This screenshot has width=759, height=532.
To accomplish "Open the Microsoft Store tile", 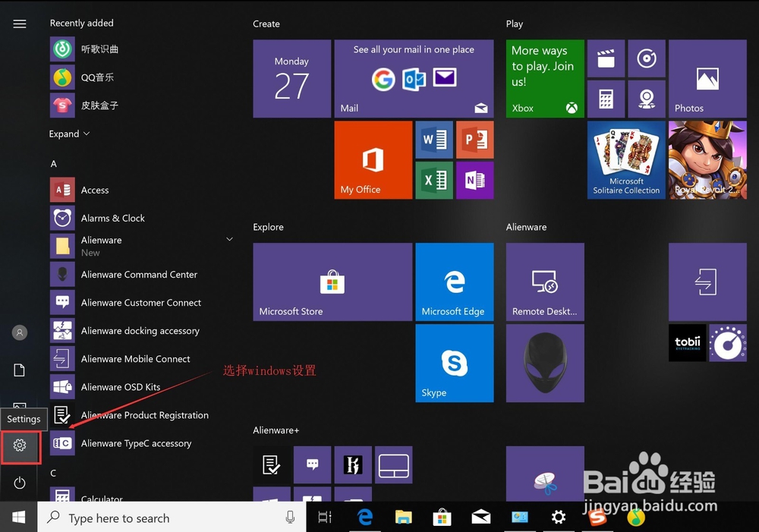I will 332,282.
